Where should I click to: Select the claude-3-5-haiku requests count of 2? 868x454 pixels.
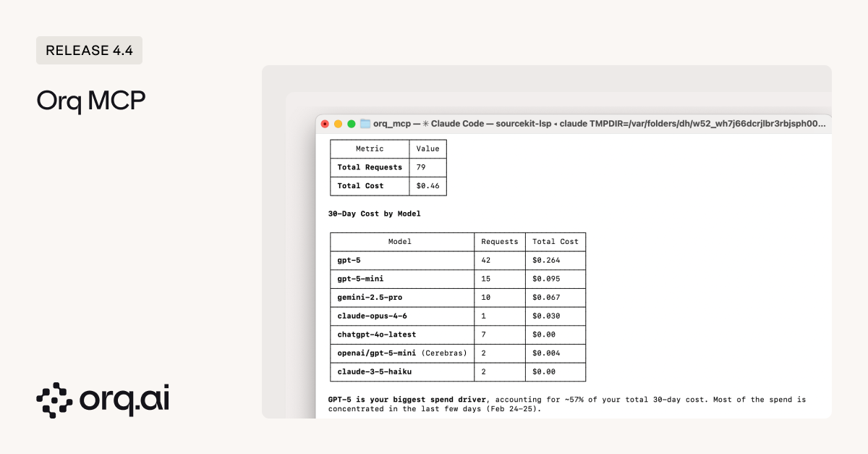tap(500, 372)
